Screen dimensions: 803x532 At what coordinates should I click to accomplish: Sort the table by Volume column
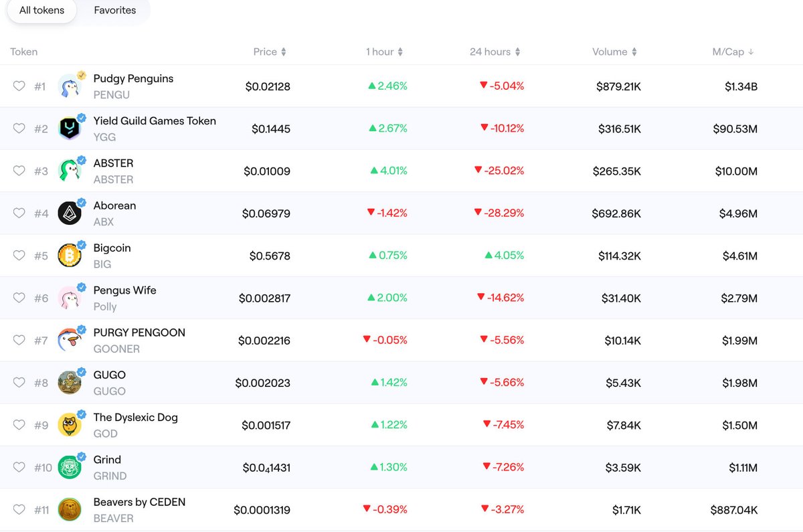point(614,52)
